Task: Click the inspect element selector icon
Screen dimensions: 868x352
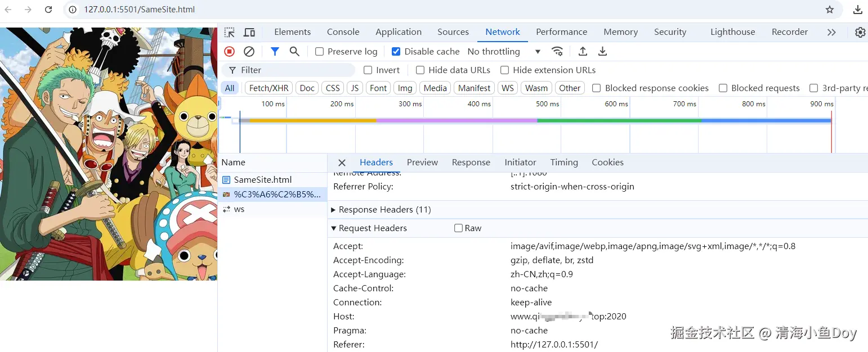Action: [x=229, y=32]
